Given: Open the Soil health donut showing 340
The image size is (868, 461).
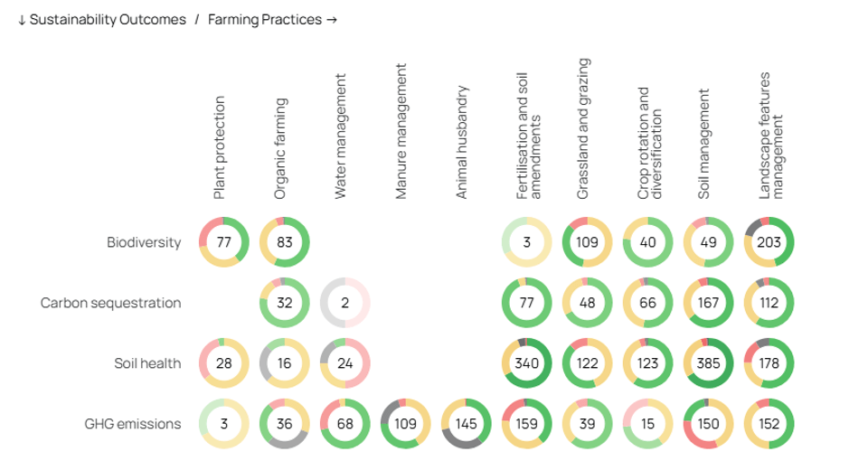Looking at the screenshot, I should click(526, 363).
